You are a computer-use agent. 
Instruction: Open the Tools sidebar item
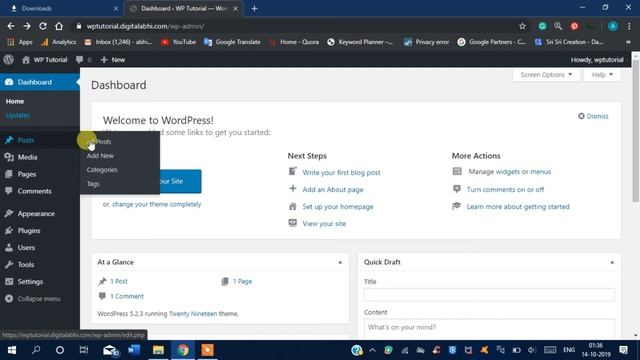point(40,264)
